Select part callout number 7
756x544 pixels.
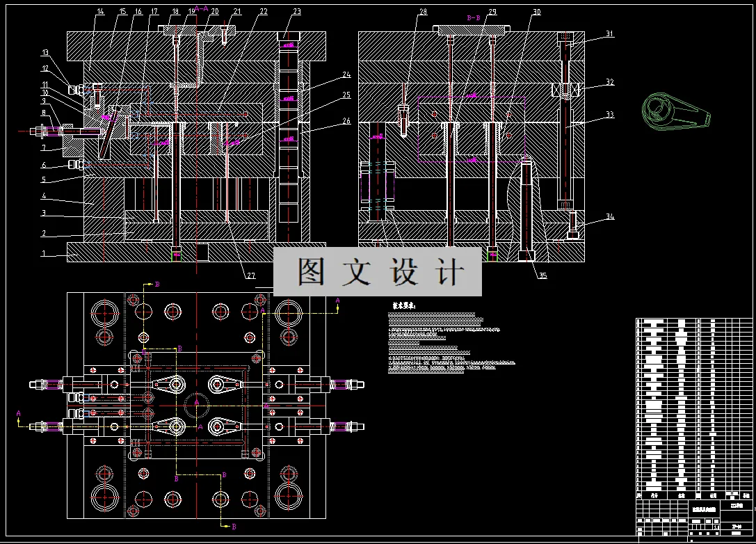pyautogui.click(x=44, y=147)
